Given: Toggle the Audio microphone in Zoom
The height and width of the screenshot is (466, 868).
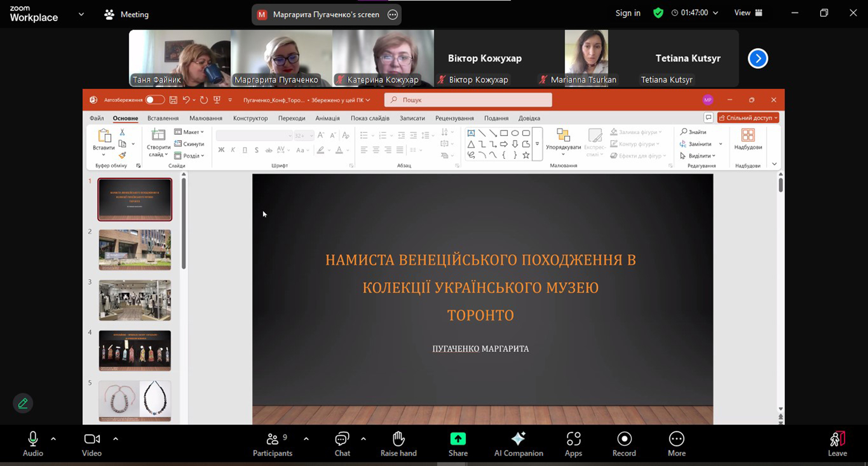Looking at the screenshot, I should [33, 443].
